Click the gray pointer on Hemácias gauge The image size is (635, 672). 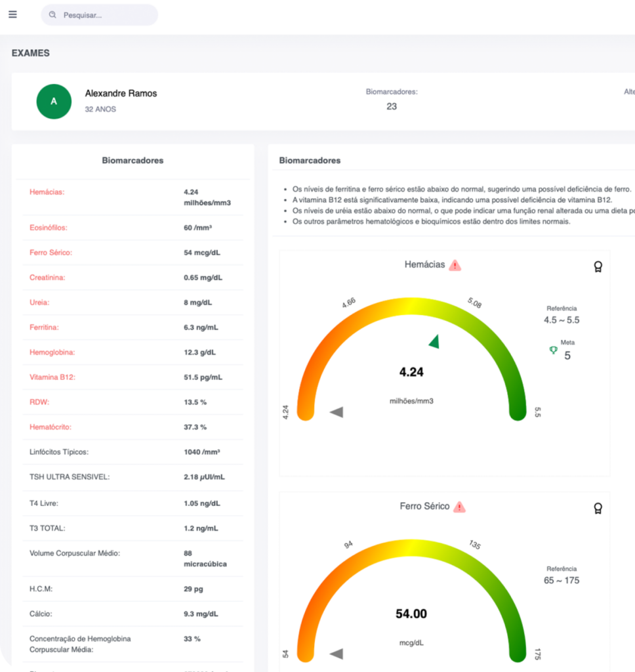tap(337, 412)
